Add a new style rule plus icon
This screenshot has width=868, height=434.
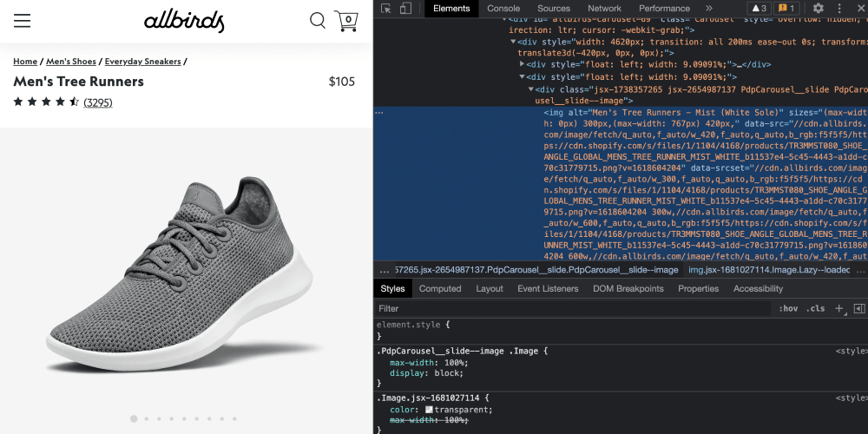tap(839, 308)
